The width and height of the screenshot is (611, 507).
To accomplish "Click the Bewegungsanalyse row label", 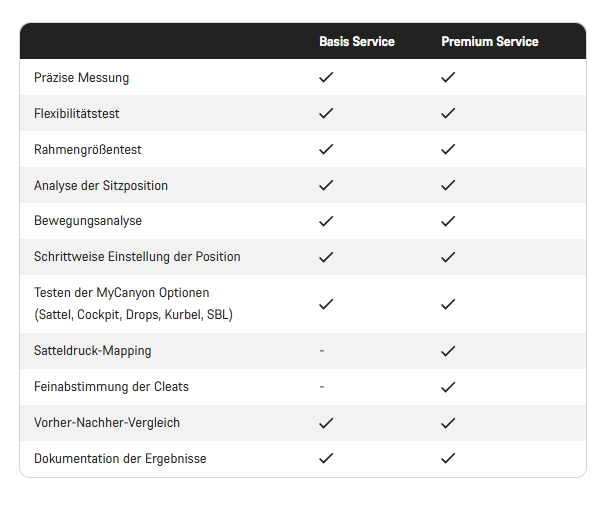I will click(x=88, y=221).
